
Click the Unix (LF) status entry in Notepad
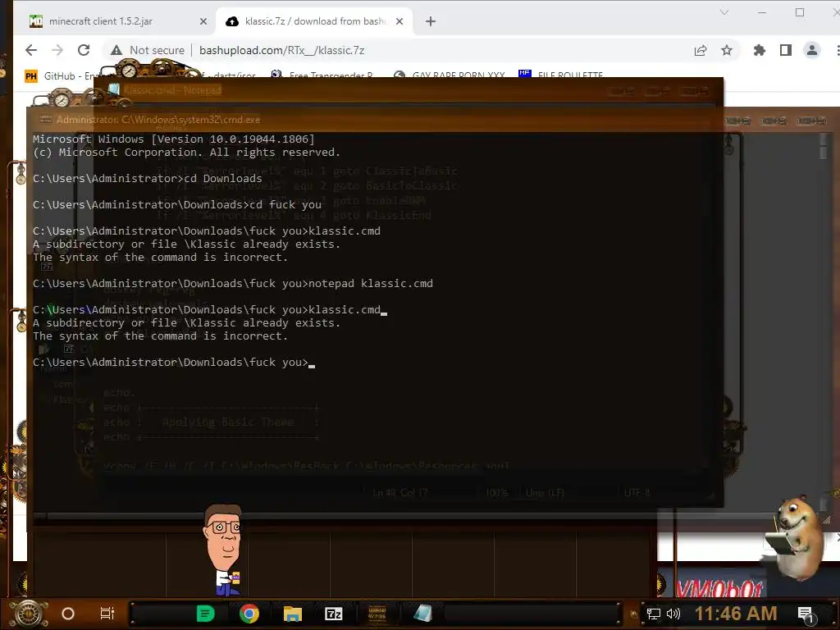545,492
